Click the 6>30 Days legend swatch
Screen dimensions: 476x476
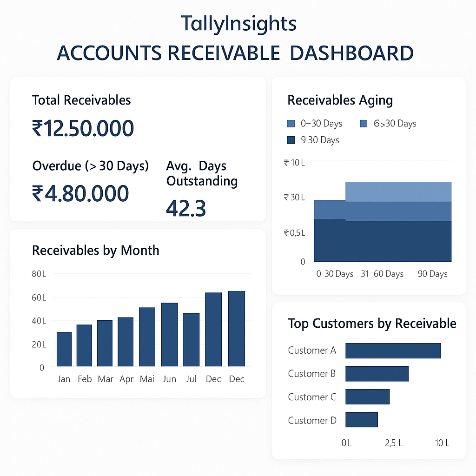tap(364, 124)
